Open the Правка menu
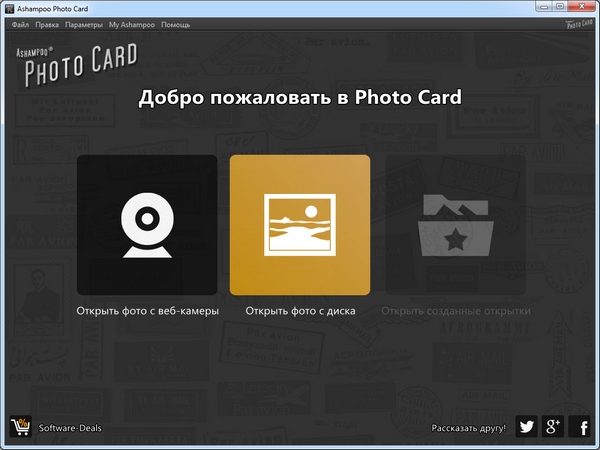The image size is (600, 450). point(47,24)
